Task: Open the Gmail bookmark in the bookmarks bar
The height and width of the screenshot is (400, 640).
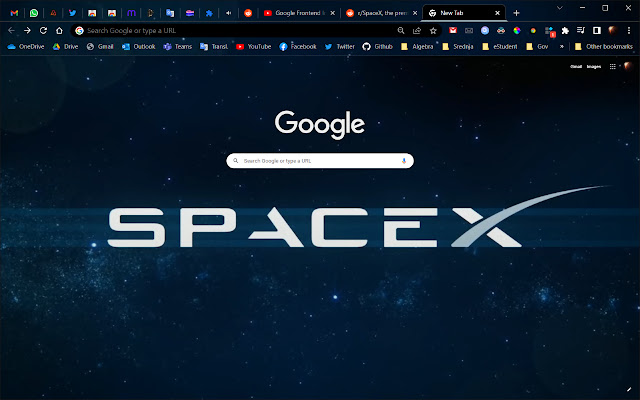Action: click(100, 47)
